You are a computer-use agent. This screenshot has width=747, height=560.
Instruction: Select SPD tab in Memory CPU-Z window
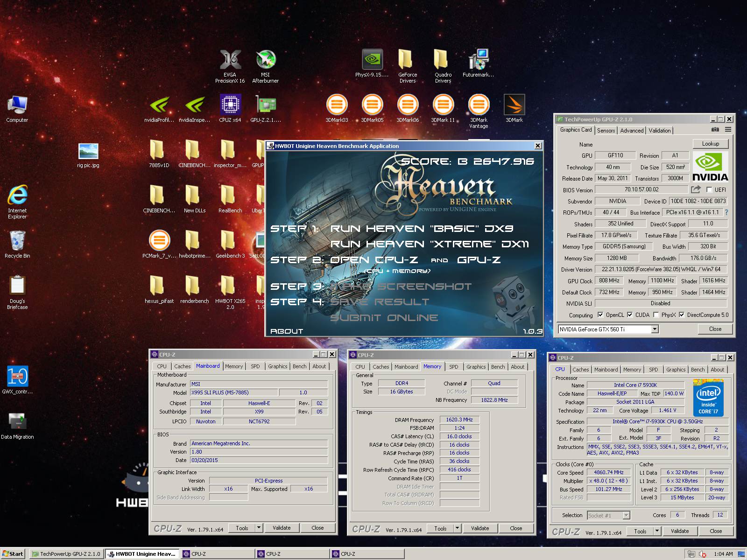(x=453, y=367)
